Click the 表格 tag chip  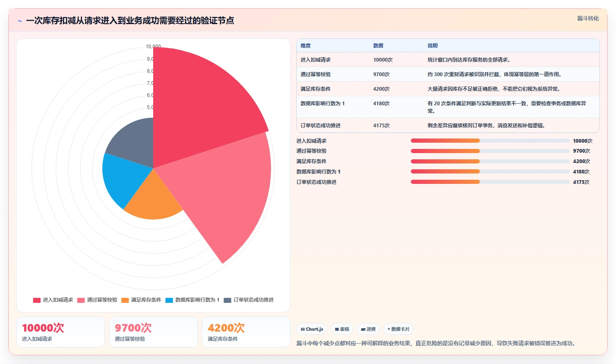coord(342,329)
